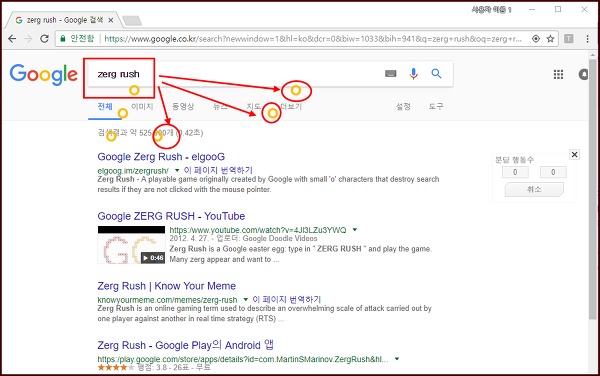This screenshot has height=376, width=600.
Task: Open Google ZERG RUSH - YouTube result
Action: click(x=171, y=216)
